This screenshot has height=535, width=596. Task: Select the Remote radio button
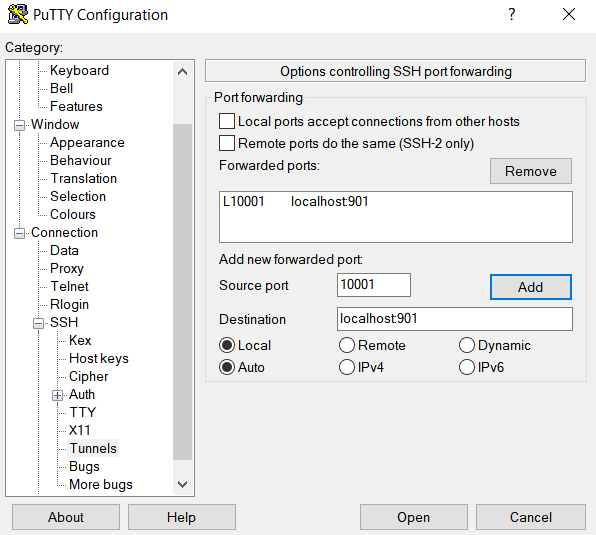(x=347, y=345)
